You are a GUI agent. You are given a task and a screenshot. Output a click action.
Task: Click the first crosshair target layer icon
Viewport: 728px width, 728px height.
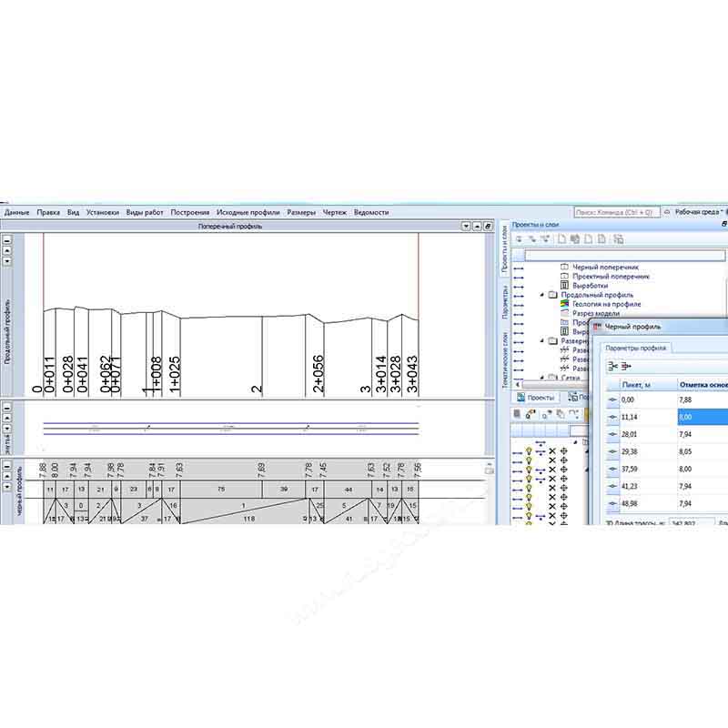coord(563,450)
